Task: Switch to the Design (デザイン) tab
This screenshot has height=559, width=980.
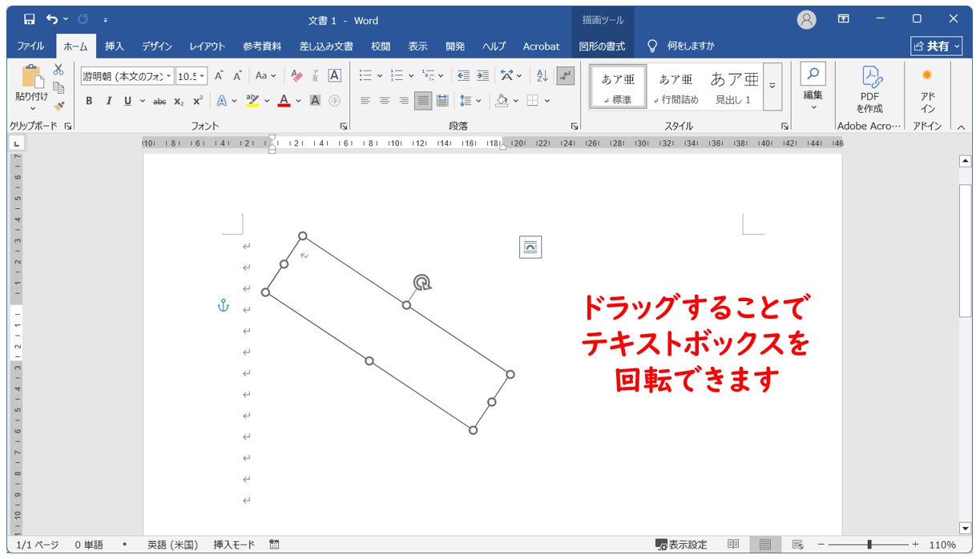Action: (x=157, y=46)
